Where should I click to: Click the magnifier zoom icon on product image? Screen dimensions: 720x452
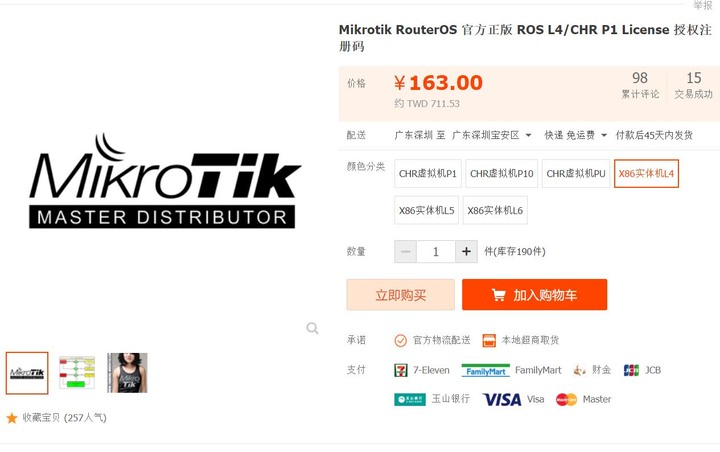click(312, 328)
